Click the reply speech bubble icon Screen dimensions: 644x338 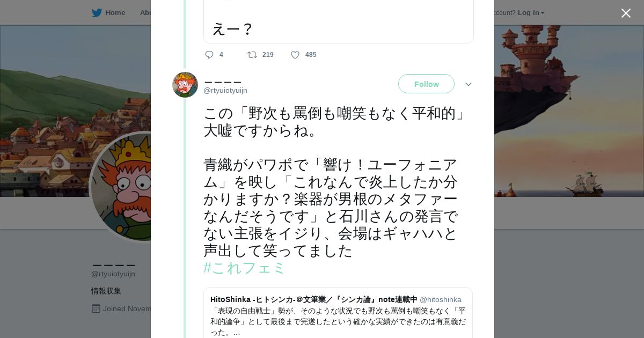tap(209, 55)
